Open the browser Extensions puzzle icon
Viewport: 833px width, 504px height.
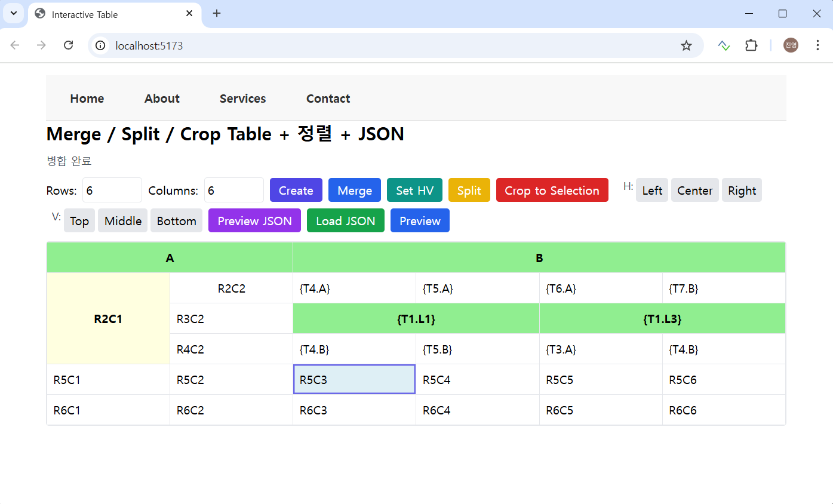(x=751, y=45)
